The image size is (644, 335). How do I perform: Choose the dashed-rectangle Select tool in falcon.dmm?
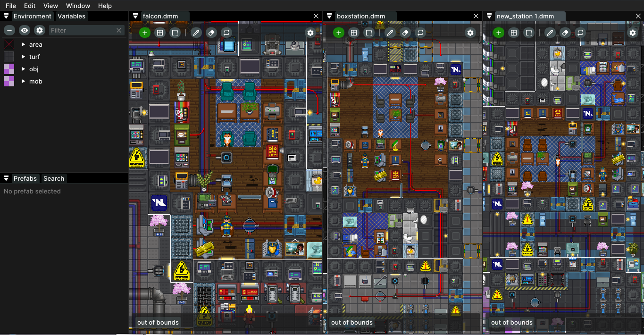click(x=175, y=33)
